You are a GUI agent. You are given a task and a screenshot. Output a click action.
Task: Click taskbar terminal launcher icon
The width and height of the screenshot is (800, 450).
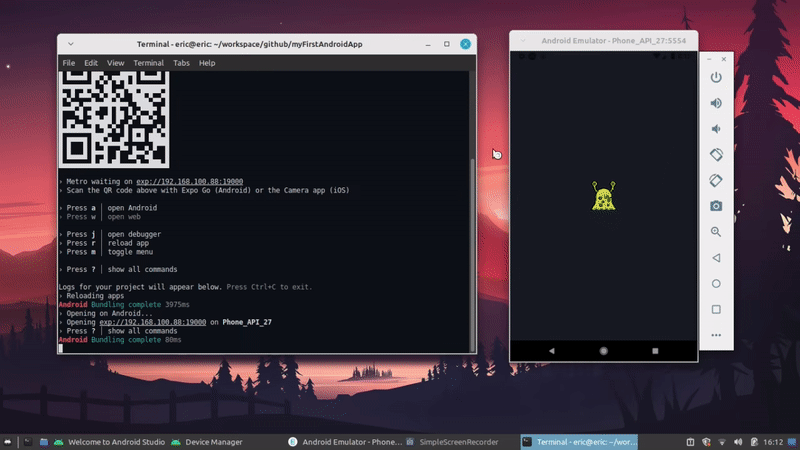(28, 442)
